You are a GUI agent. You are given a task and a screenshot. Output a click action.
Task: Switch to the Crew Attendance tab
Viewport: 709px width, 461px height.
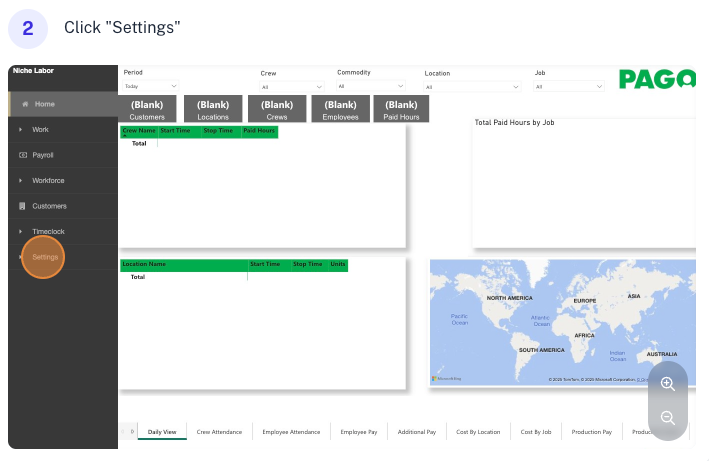(219, 432)
